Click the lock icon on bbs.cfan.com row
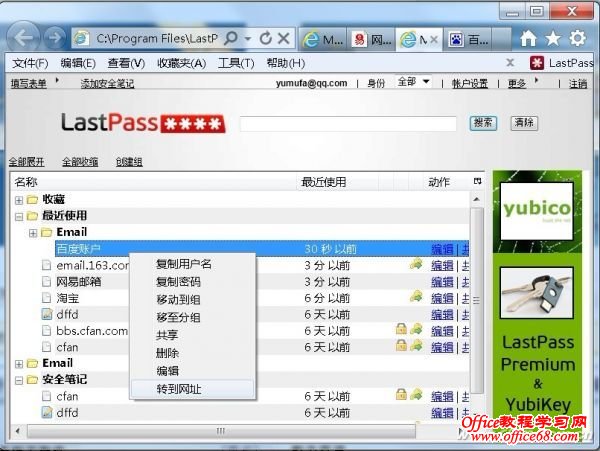The height and width of the screenshot is (451, 600). [401, 329]
